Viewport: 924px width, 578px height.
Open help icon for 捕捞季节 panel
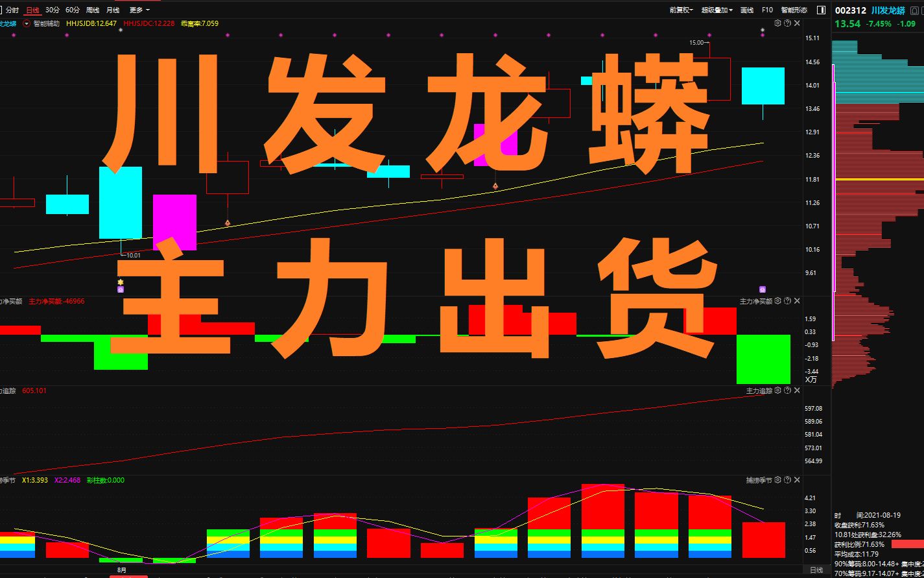787,480
